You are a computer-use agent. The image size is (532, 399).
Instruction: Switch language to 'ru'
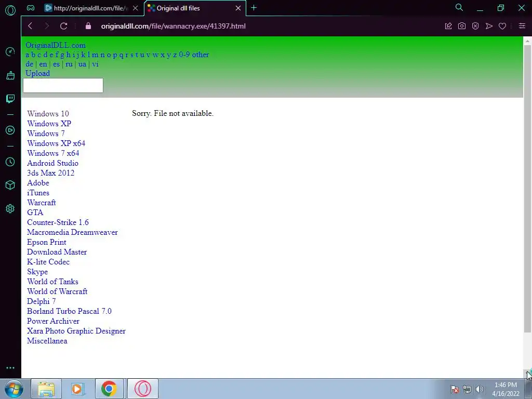[x=69, y=64]
